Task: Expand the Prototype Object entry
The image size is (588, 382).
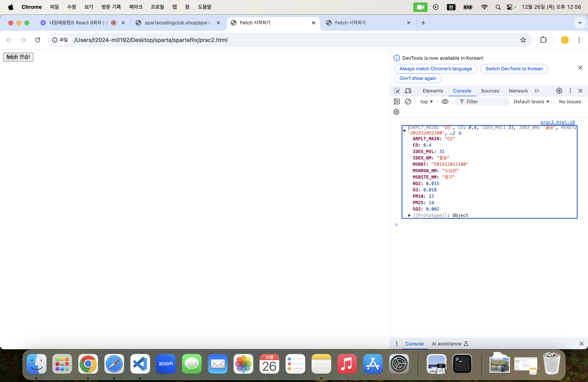Action: pyautogui.click(x=409, y=215)
